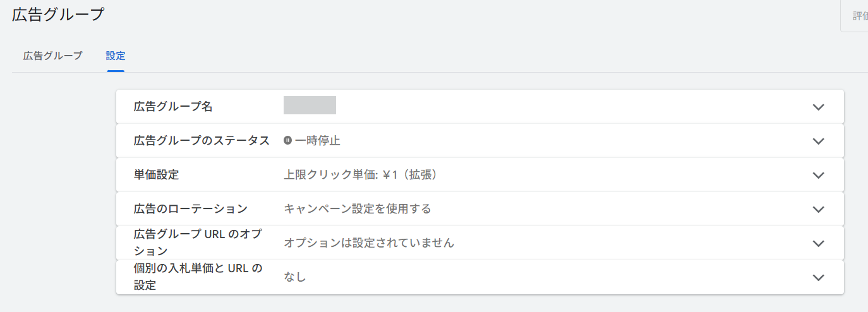Click the 広告グループ名 label
Screen dimensions: 868x312
coord(173,107)
